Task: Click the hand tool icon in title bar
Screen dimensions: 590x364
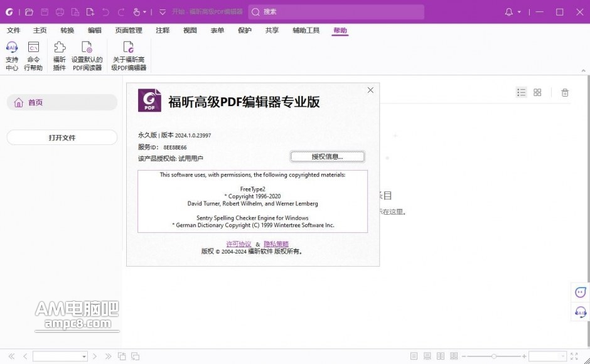Action: (x=137, y=12)
